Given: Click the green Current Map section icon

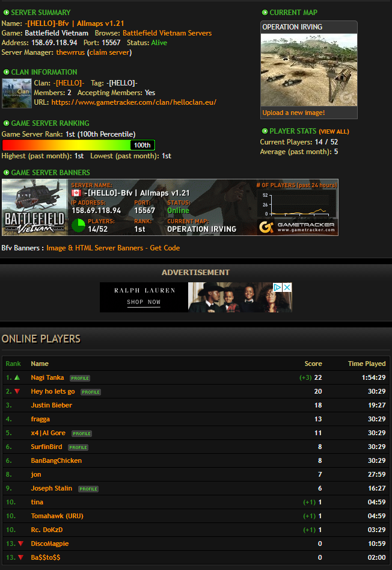Looking at the screenshot, I should tap(265, 13).
